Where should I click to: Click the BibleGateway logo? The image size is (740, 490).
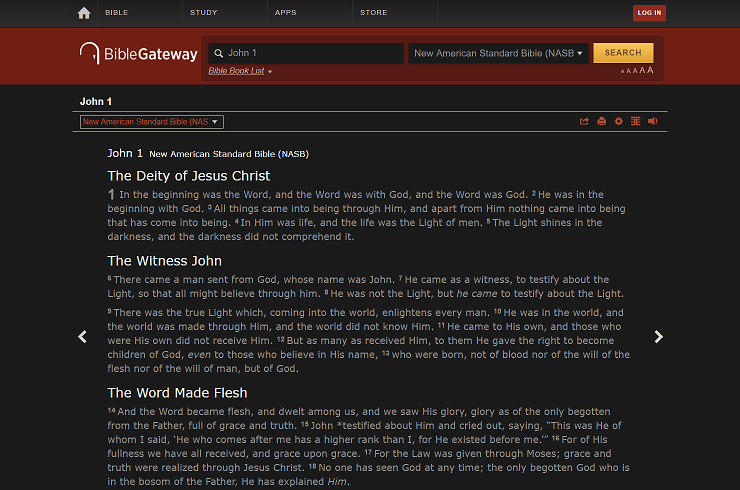[138, 53]
